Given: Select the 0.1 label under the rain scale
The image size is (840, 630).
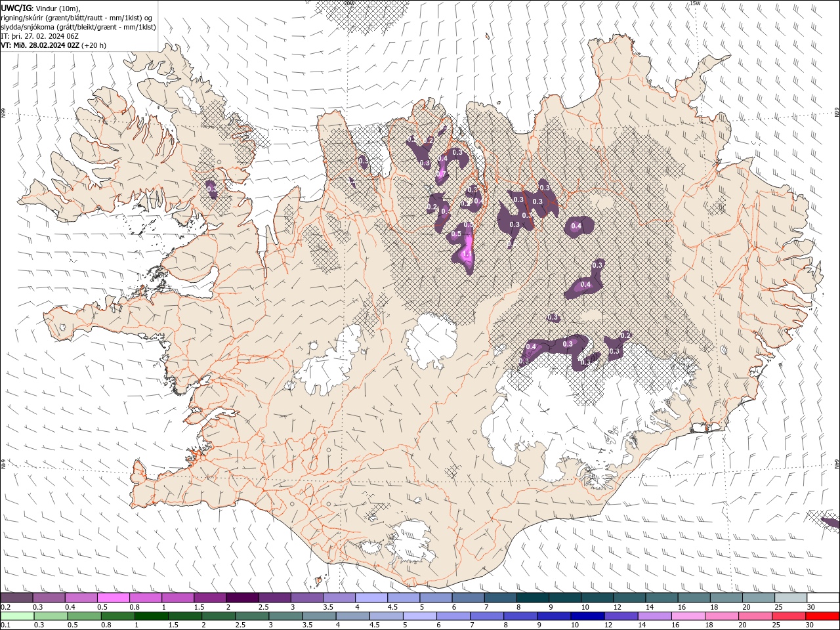Looking at the screenshot, I should [x=5, y=625].
